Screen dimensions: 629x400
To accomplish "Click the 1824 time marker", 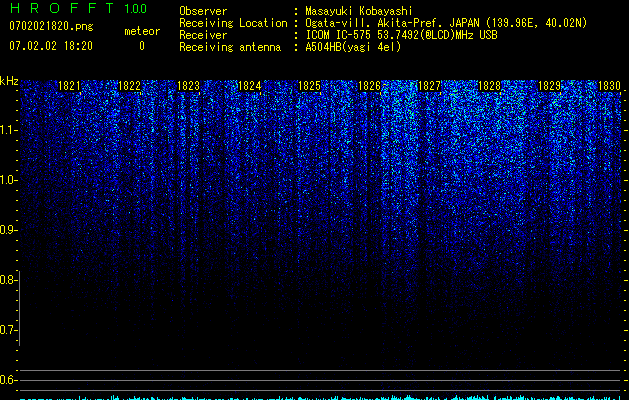I will pos(250,86).
